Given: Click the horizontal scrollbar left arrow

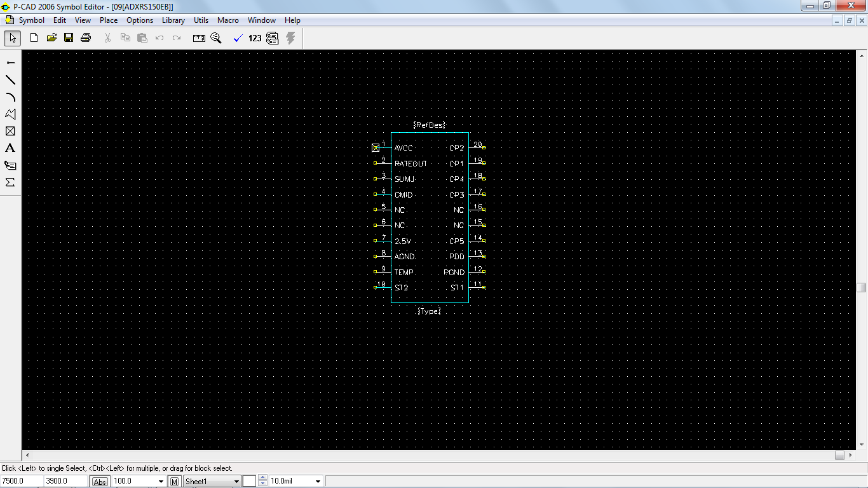Looking at the screenshot, I should click(27, 455).
